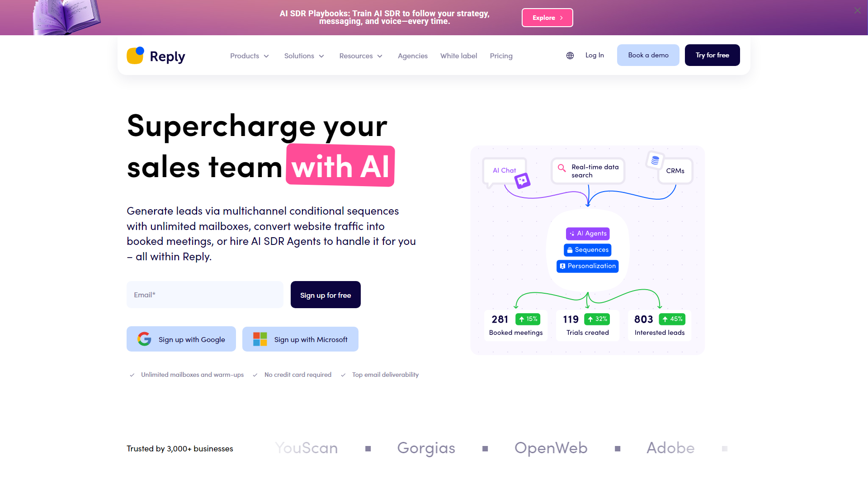Click the White label navigation link
Screen dimensions: 868x488
[459, 56]
